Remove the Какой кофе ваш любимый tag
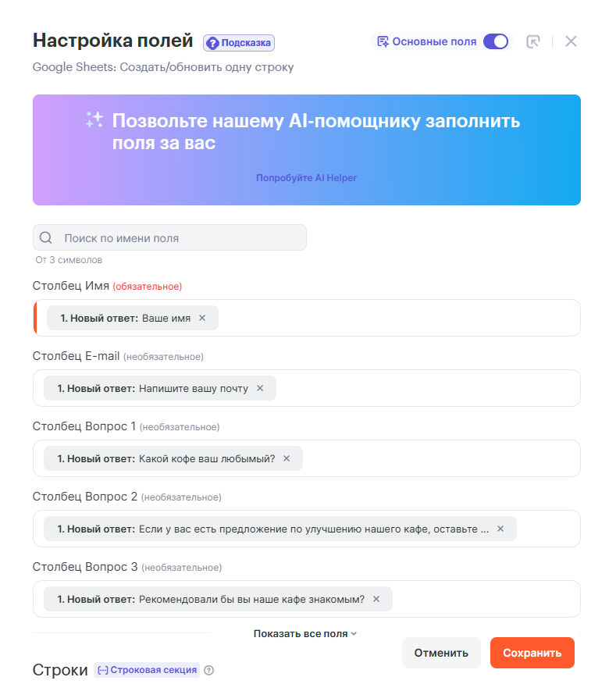 click(x=287, y=458)
